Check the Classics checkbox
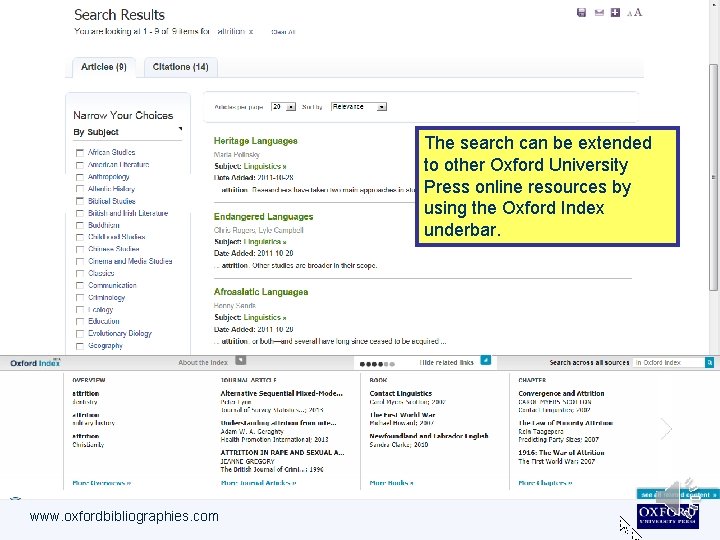720x540 pixels. pos(79,274)
